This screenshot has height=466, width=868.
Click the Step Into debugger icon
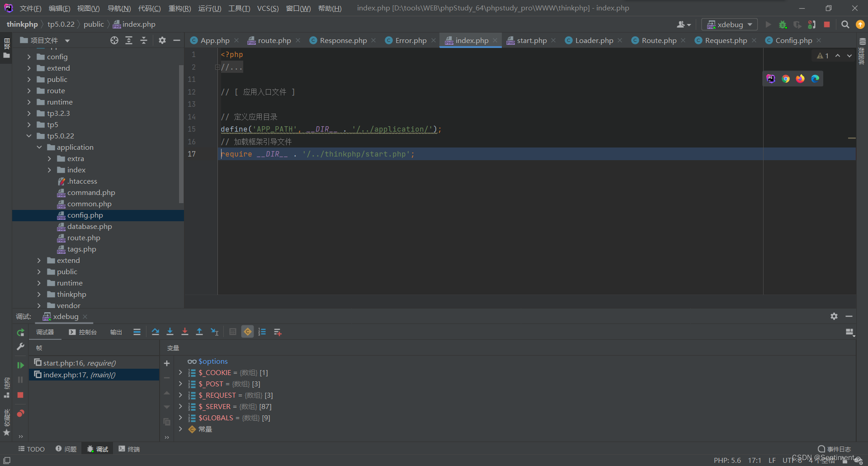(170, 332)
